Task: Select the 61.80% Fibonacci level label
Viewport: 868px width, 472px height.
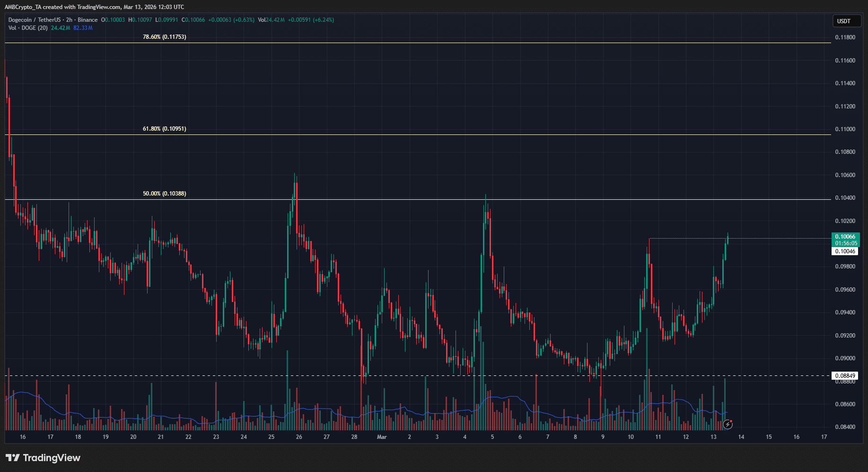Action: coord(164,128)
